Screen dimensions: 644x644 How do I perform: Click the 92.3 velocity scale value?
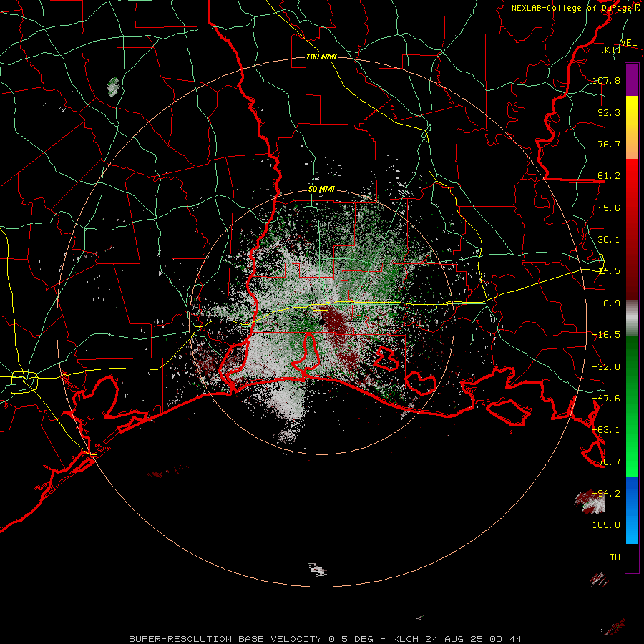click(x=609, y=112)
